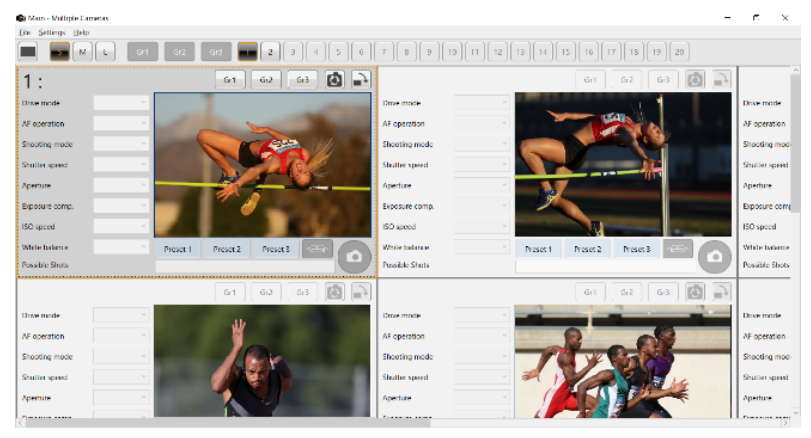Click Gr1 above the single sprinter image
This screenshot has height=438, width=811.
230,292
